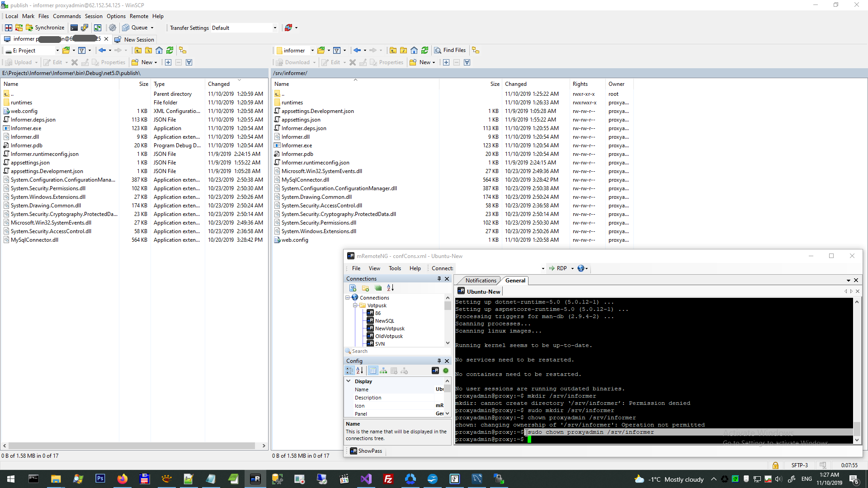Image resolution: width=868 pixels, height=488 pixels.
Task: Open WinSCP Preferences gear icon
Action: 113,28
